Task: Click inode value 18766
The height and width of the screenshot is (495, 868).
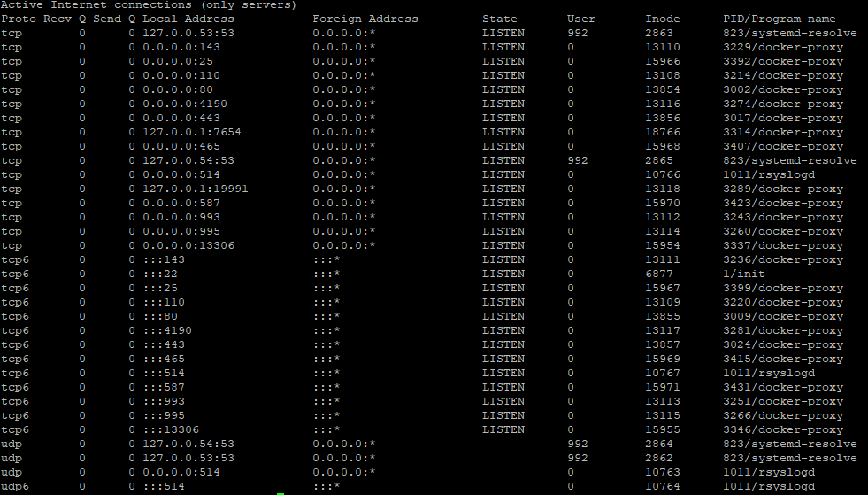Action: 663,133
